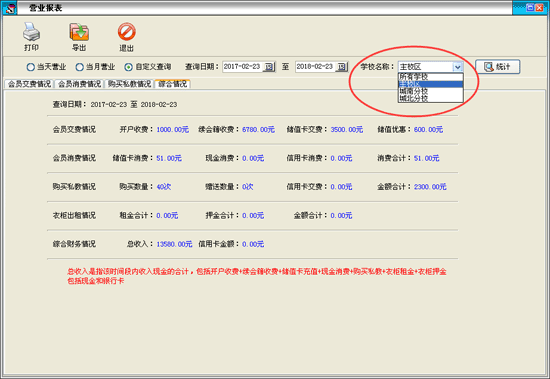Screen dimensions: 550x379
Task: Switch to the 会员交费情况 tab
Action: tap(29, 84)
